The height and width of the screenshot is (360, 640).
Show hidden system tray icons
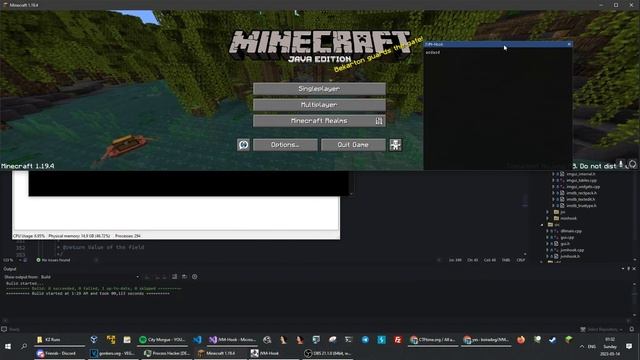[582, 347]
